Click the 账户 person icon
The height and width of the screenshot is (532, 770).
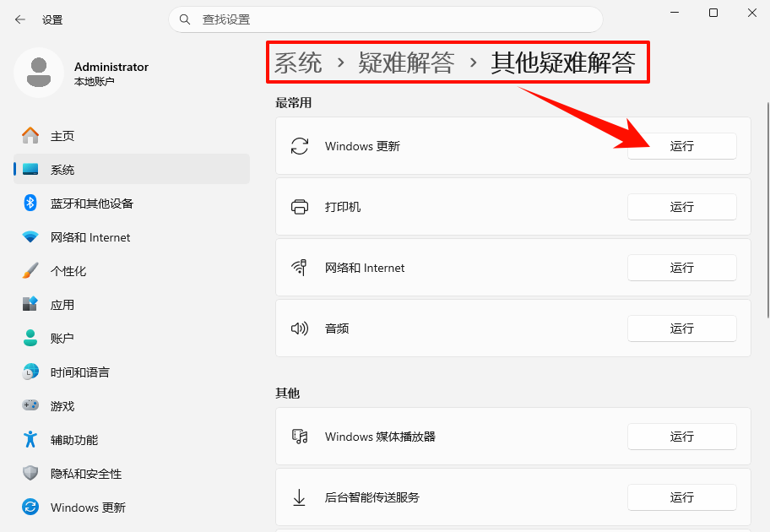point(30,338)
